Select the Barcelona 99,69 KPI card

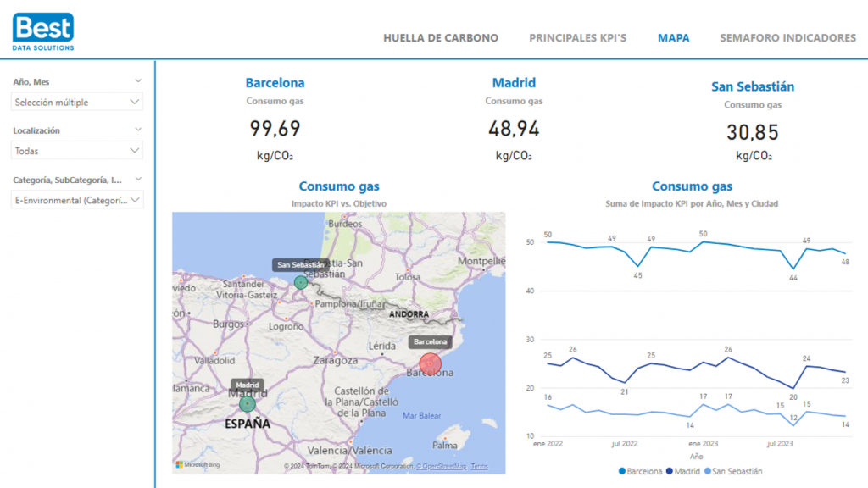pyautogui.click(x=275, y=119)
